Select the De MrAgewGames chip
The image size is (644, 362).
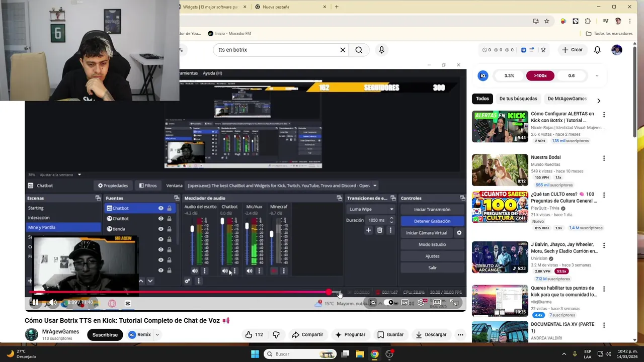coord(567,99)
